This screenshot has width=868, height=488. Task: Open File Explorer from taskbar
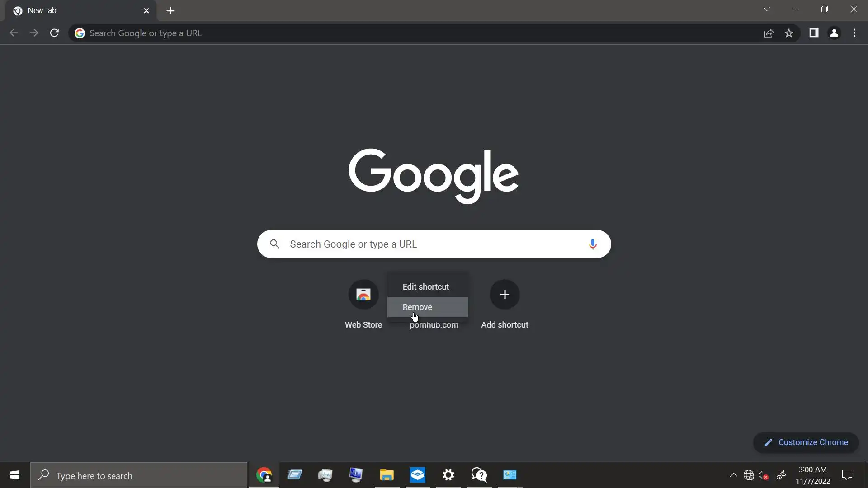click(387, 475)
